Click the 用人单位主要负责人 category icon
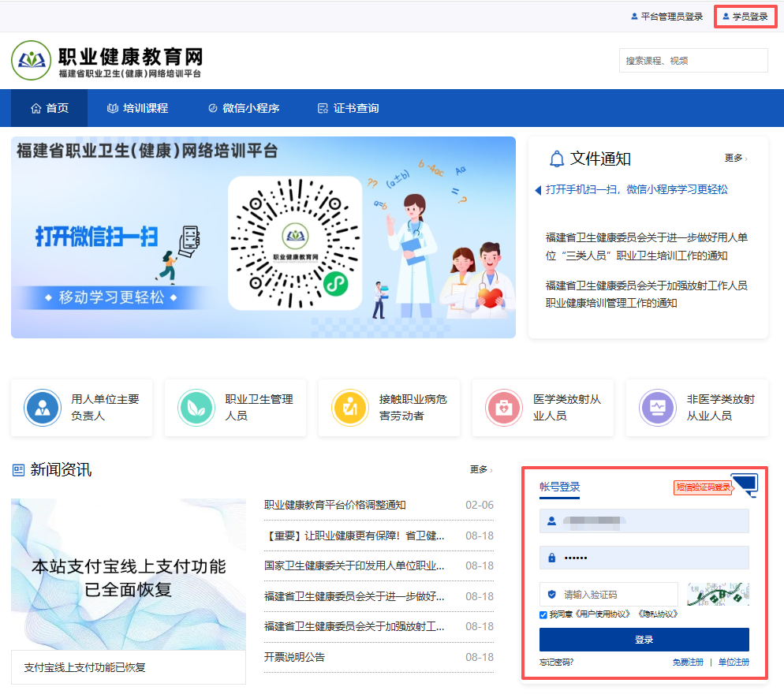The width and height of the screenshot is (784, 698). [43, 408]
